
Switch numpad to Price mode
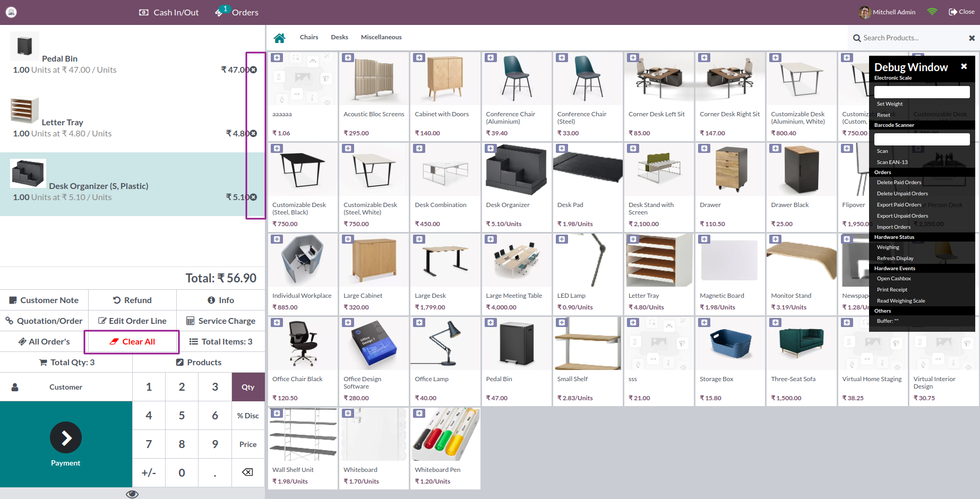(247, 444)
